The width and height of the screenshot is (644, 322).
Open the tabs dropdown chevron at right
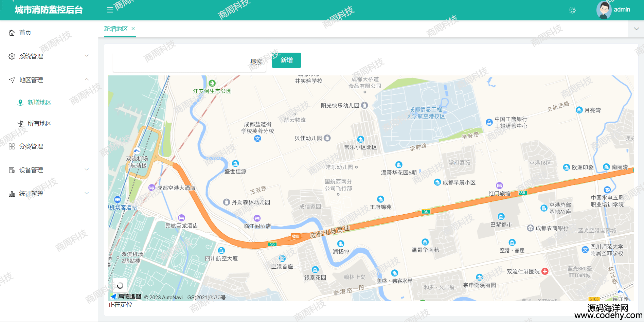coord(637,29)
